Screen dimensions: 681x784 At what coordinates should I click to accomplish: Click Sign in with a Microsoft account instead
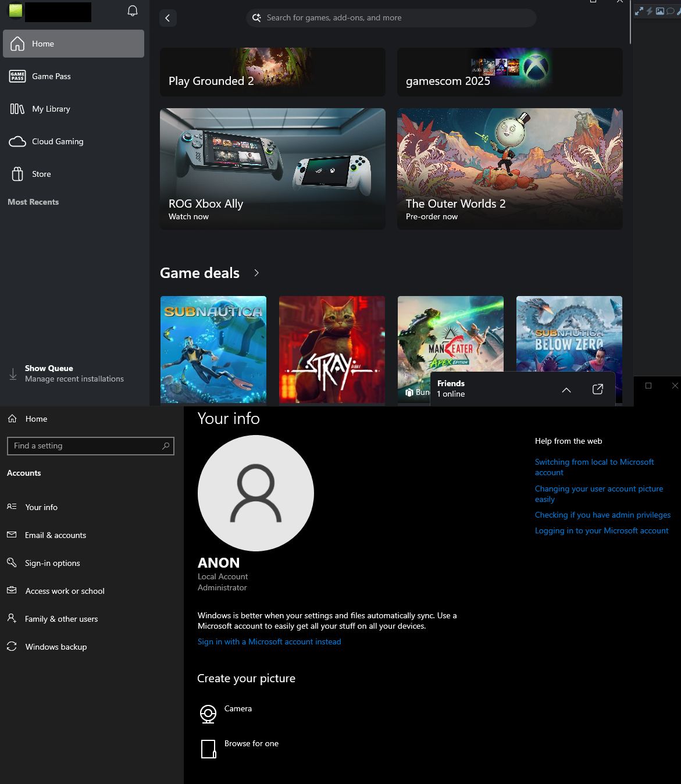point(269,642)
